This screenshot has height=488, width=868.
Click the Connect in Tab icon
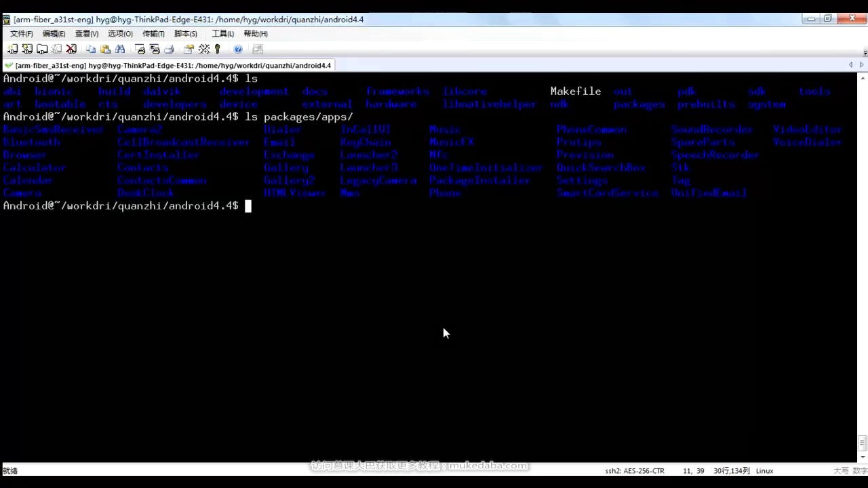tap(42, 49)
